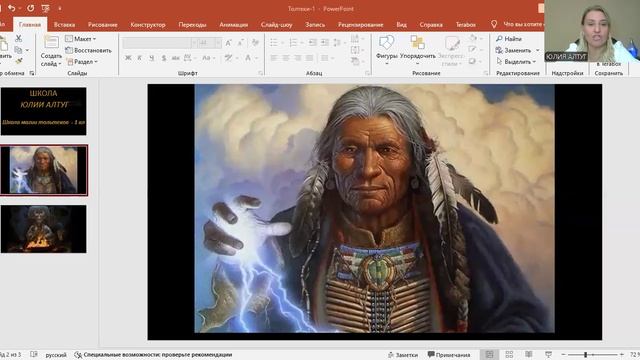Screen dimensions: 640x360
Task: Toggle Normal view in status bar
Action: tap(489, 354)
